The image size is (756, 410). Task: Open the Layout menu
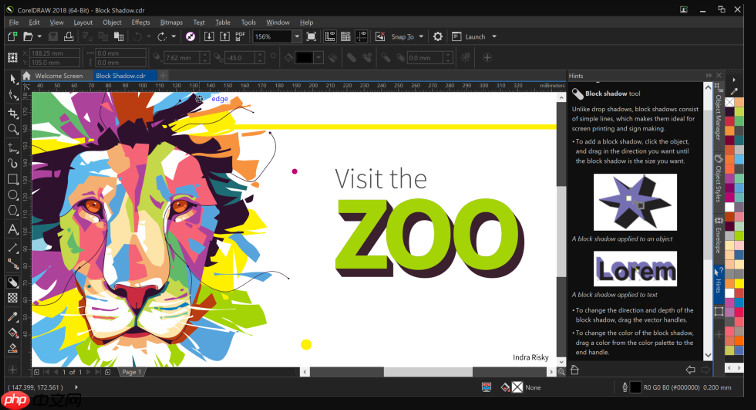pos(83,22)
